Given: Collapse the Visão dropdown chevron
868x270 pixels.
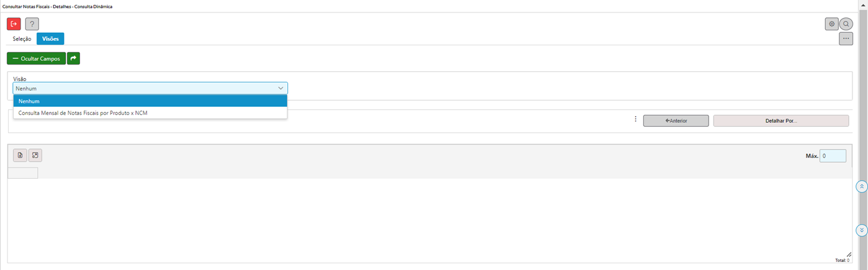Looking at the screenshot, I should (280, 88).
